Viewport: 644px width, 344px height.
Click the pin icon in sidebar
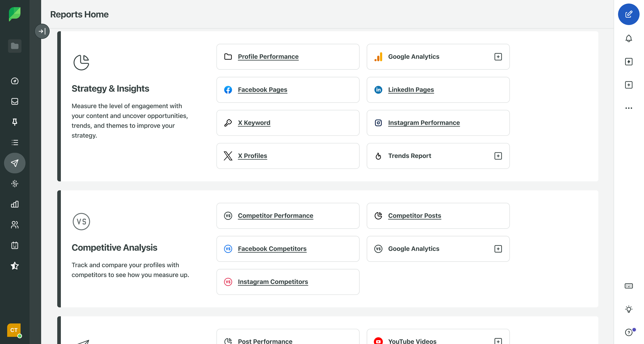pos(15,122)
